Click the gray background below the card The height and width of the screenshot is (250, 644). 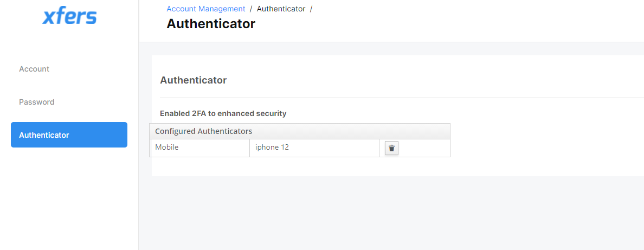click(x=391, y=213)
